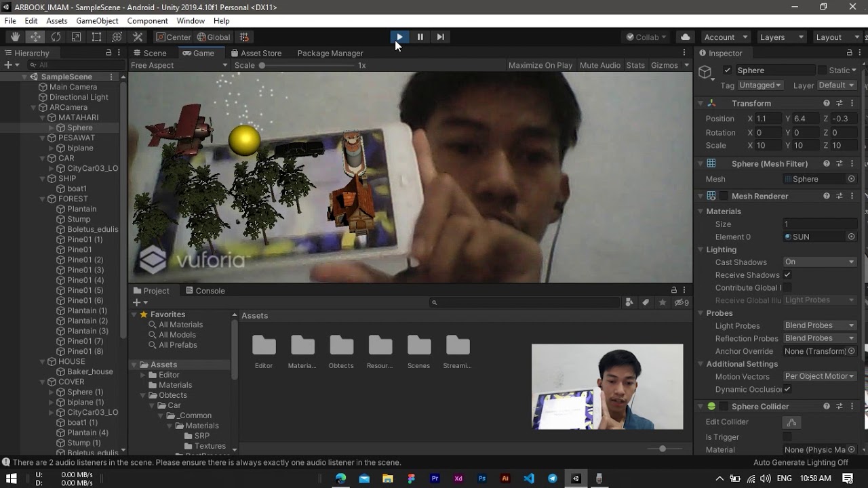868x488 pixels.
Task: Toggle Sphere object active checkbox
Action: tap(728, 70)
